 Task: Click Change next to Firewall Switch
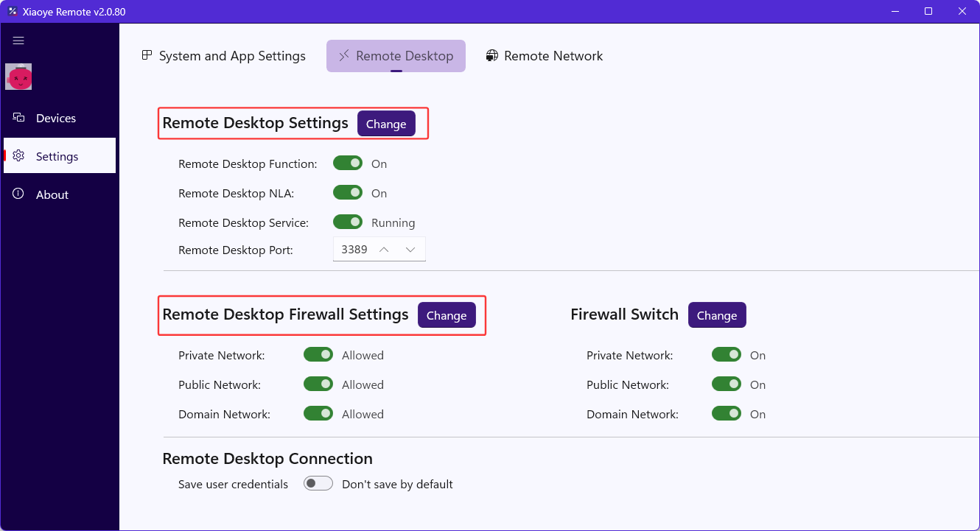tap(717, 315)
